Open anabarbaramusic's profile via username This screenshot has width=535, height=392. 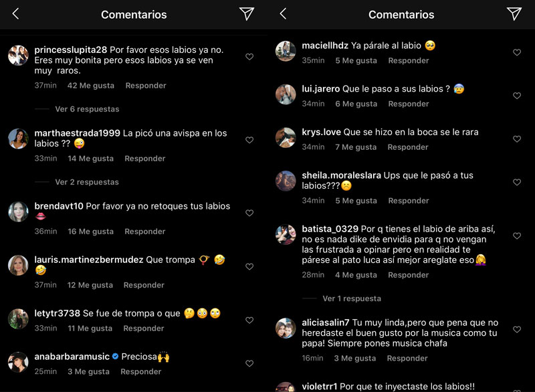coord(72,357)
